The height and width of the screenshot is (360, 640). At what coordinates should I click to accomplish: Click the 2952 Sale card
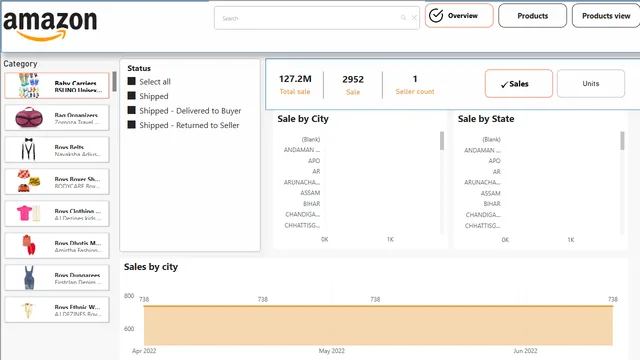pos(353,84)
